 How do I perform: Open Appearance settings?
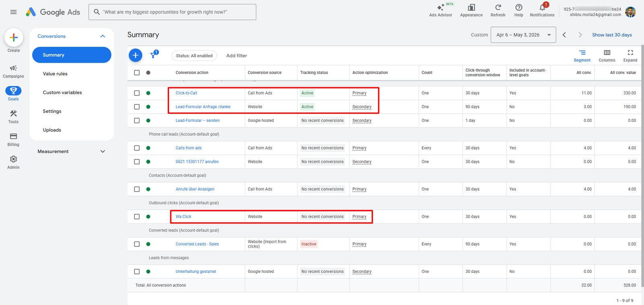point(471,11)
